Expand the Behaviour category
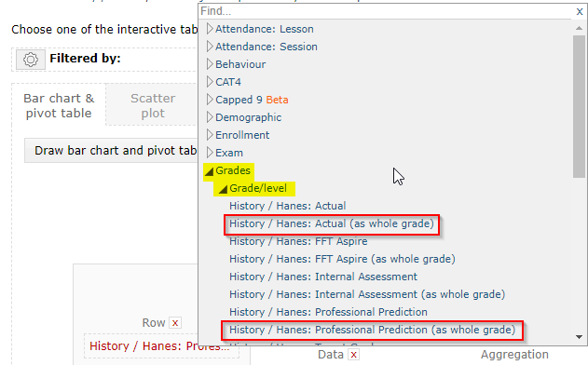588x365 pixels. [210, 64]
